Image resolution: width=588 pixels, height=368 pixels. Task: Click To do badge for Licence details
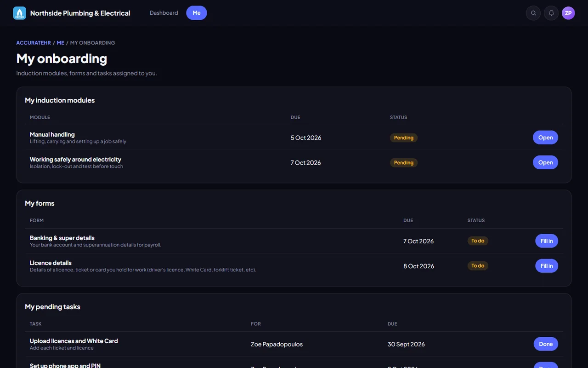click(478, 266)
